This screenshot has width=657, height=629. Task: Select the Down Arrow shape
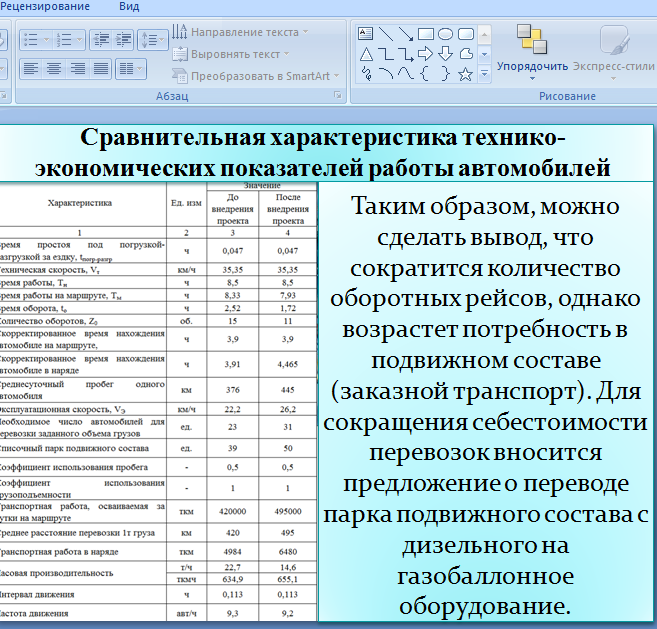[445, 54]
